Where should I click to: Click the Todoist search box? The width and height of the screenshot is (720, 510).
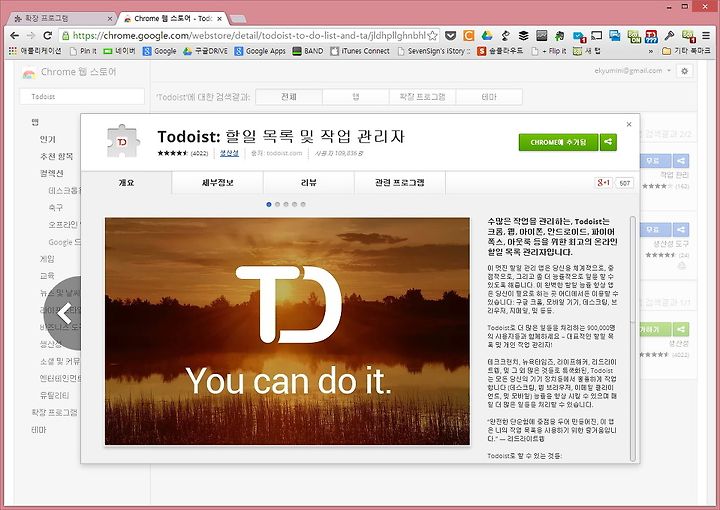point(82,96)
